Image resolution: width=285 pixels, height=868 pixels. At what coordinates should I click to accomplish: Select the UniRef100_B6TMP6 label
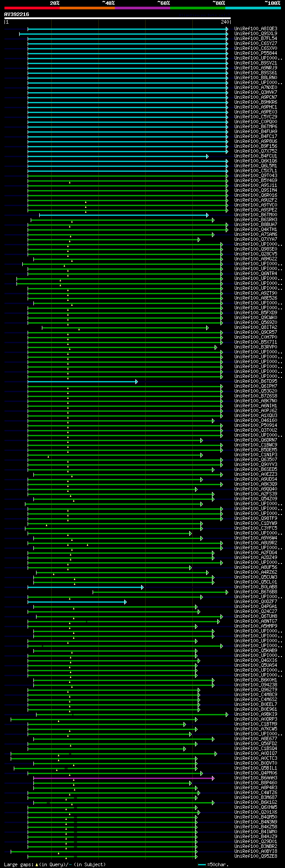click(256, 126)
